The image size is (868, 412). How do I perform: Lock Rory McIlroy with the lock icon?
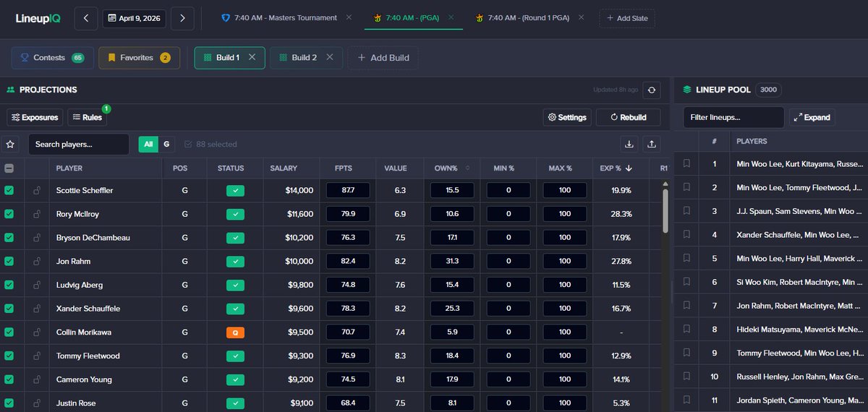click(x=36, y=214)
